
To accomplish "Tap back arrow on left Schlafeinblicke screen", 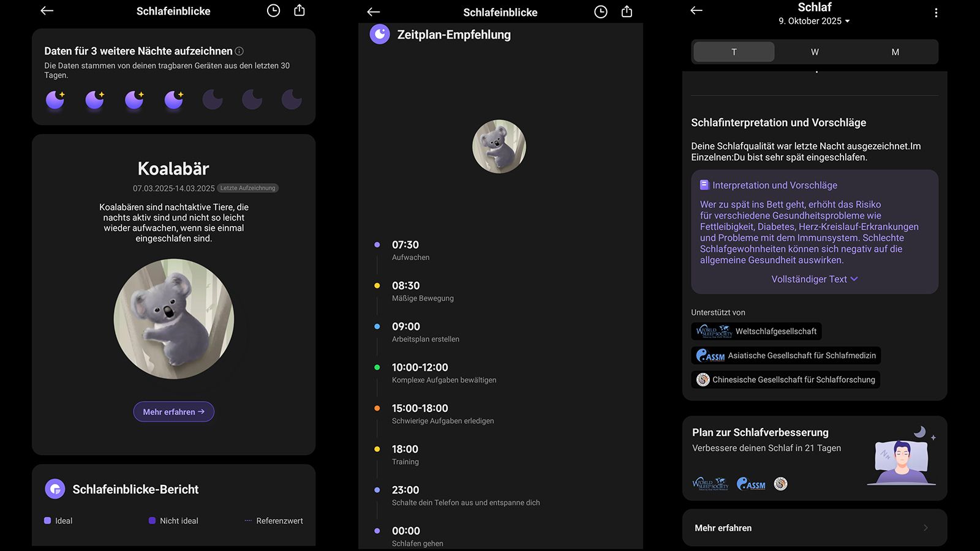I will point(47,11).
